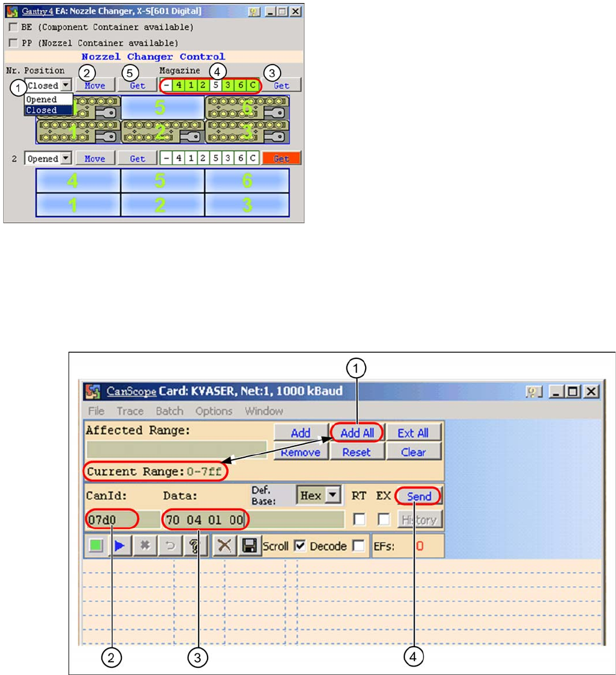The height and width of the screenshot is (675, 616).
Task: Click the Remove range button
Action: coord(300,452)
